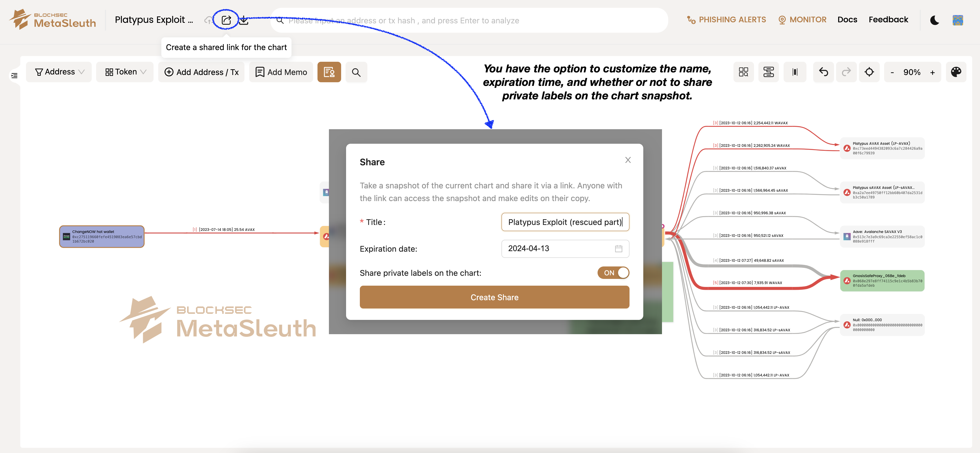Click the magnifier search icon in toolbar
This screenshot has width=980, height=453.
tap(356, 72)
